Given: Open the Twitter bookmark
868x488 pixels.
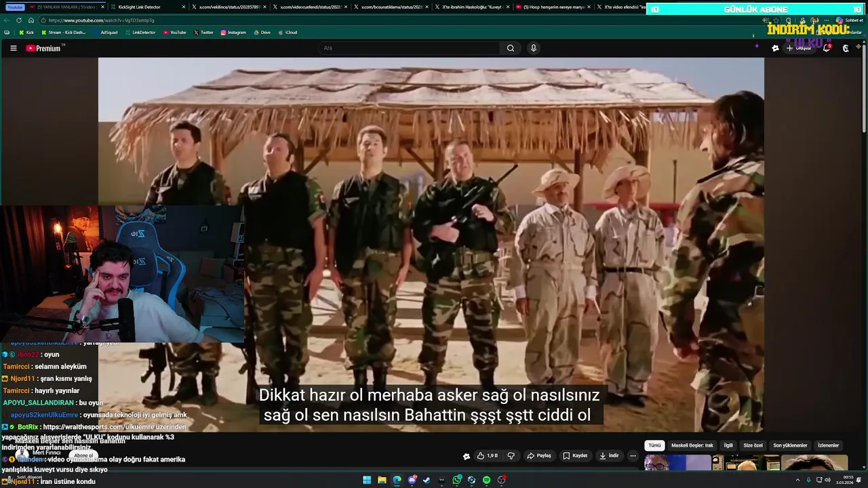Looking at the screenshot, I should click(203, 33).
